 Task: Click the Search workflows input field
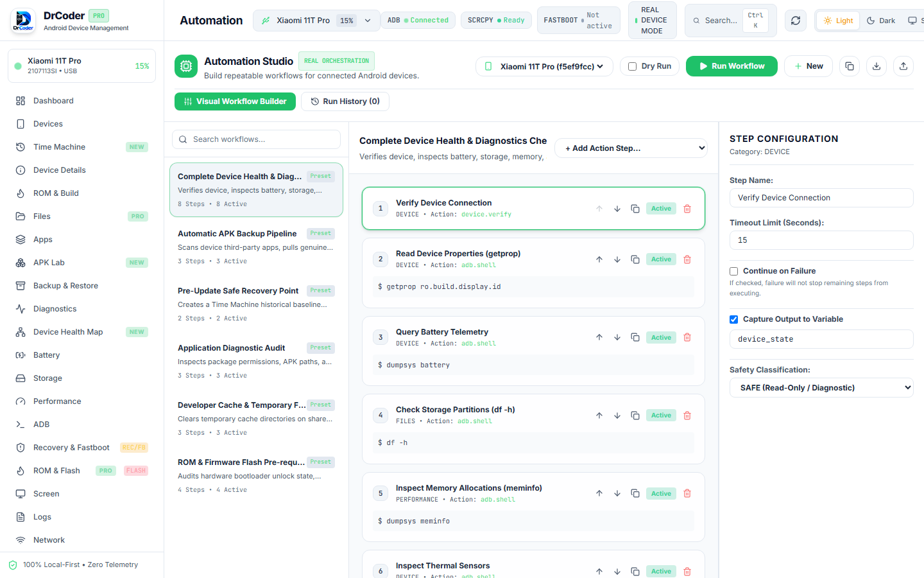[256, 139]
